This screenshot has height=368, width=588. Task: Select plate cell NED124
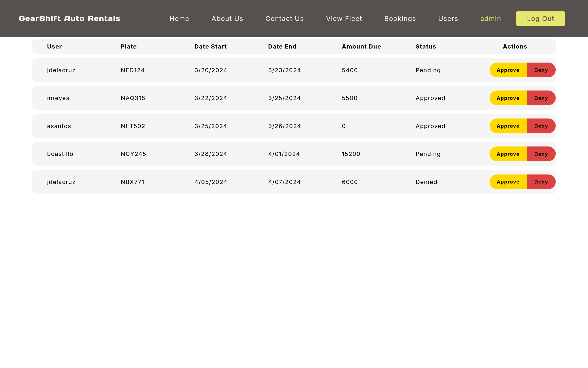[133, 70]
